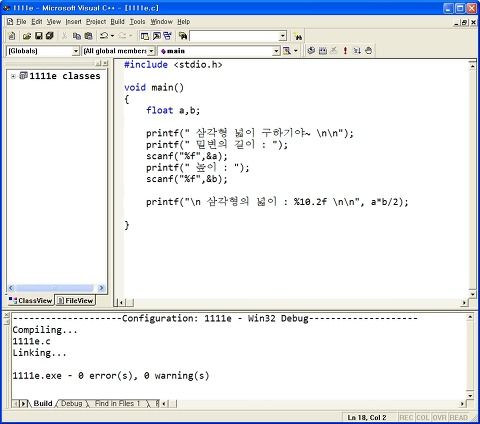Open the Build menu
The image size is (480, 424).
pos(117,22)
